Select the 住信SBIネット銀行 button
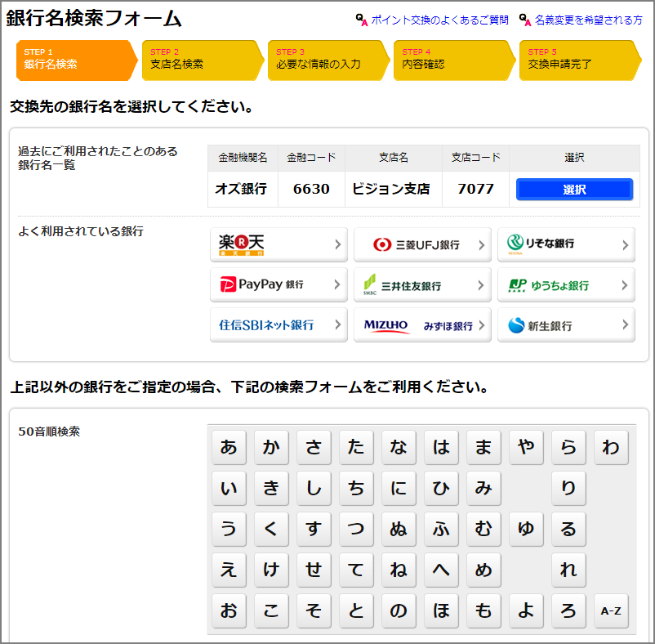Image resolution: width=655 pixels, height=644 pixels. [278, 324]
